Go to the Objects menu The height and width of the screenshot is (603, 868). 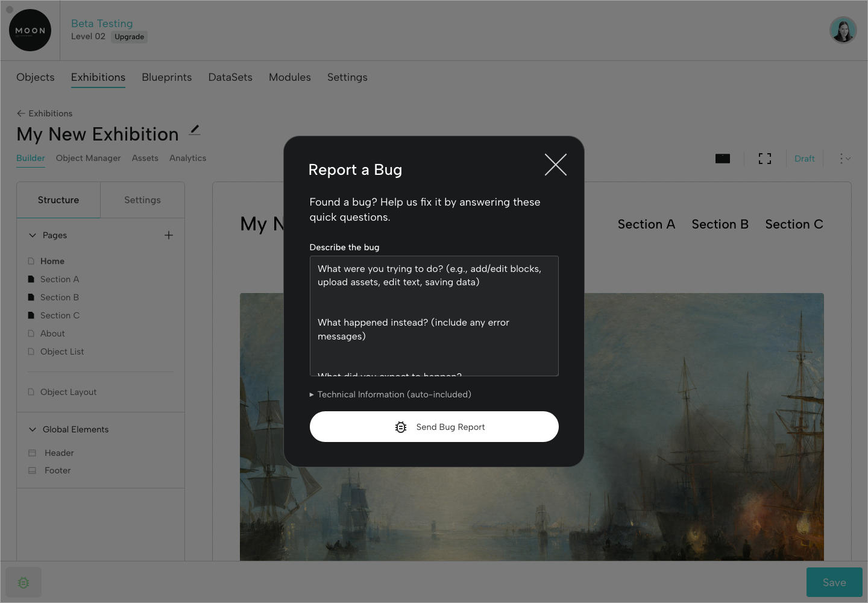coord(36,77)
